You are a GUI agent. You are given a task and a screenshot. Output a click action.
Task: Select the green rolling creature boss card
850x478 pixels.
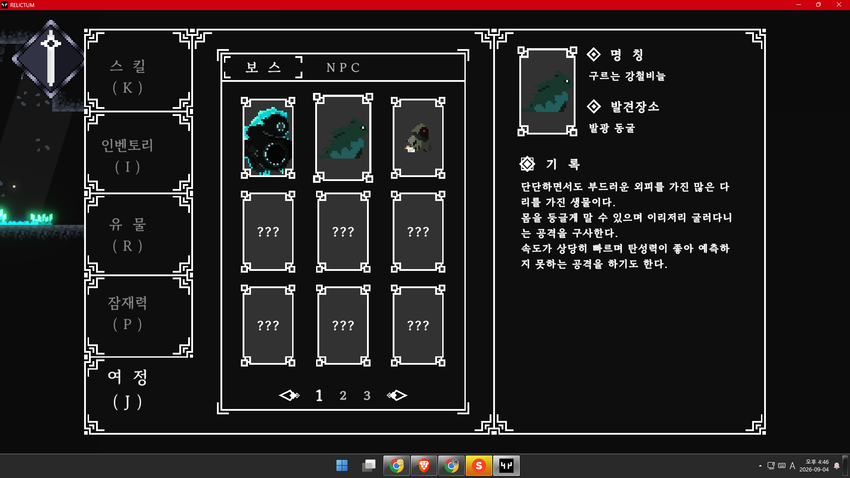[x=343, y=138]
